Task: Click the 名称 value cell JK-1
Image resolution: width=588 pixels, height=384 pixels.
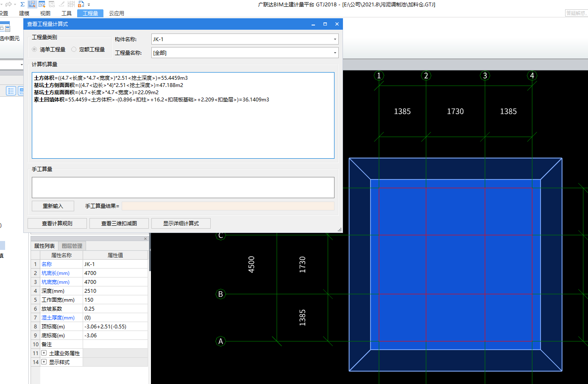Action: [115, 264]
